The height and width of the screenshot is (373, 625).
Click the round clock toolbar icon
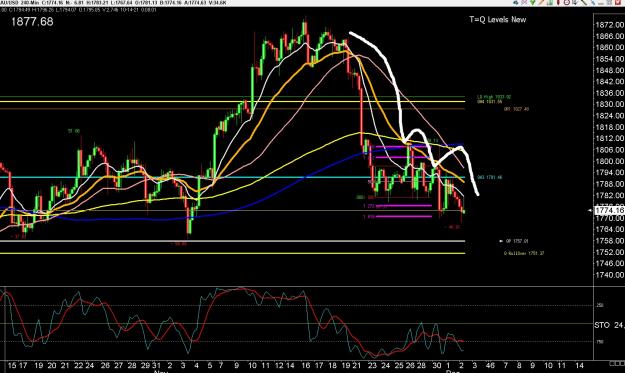(x=566, y=2)
